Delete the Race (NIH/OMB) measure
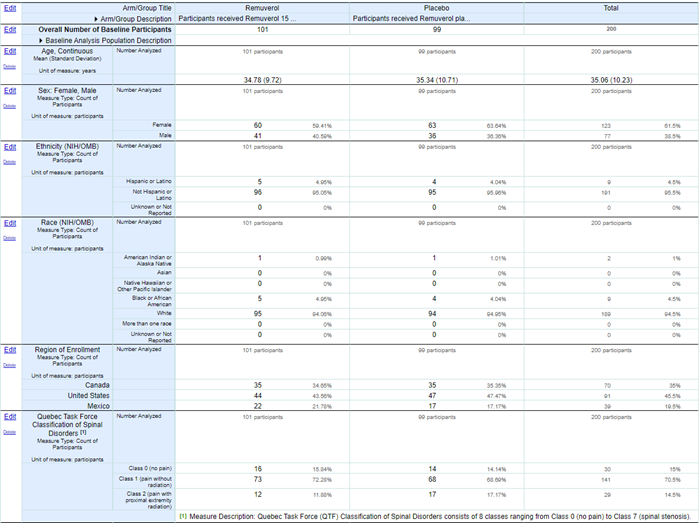Viewport: 700px width, 523px height. coord(10,239)
